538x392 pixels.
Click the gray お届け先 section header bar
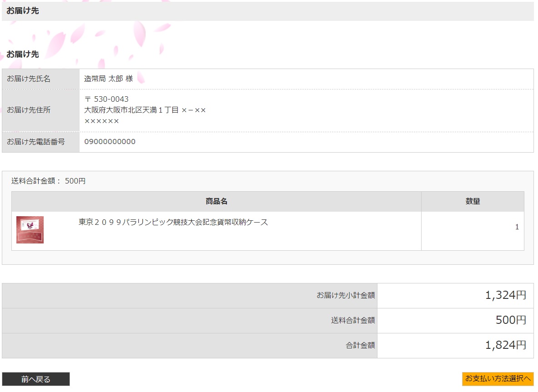click(267, 11)
